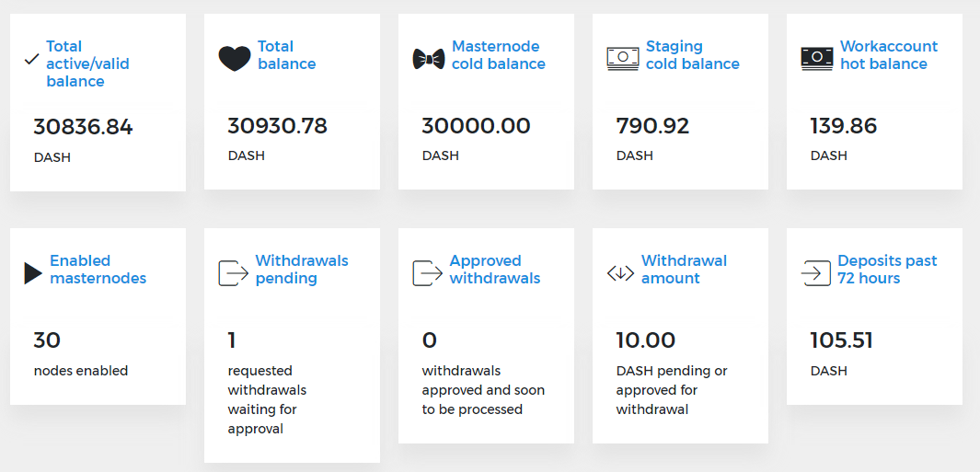Click the checkmark icon beside Total active/valid balance
The image size is (980, 472).
(x=31, y=60)
